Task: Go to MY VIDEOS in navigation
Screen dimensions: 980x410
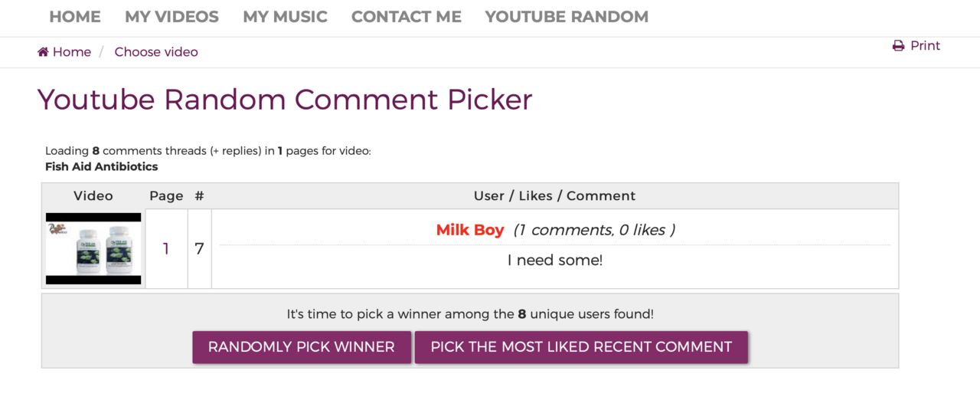Action: [x=171, y=17]
